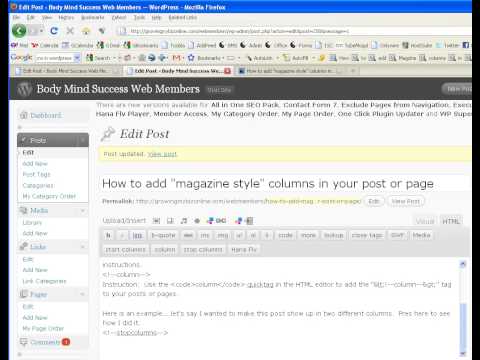Open the Google search box dropdown arrow

pyautogui.click(x=77, y=58)
